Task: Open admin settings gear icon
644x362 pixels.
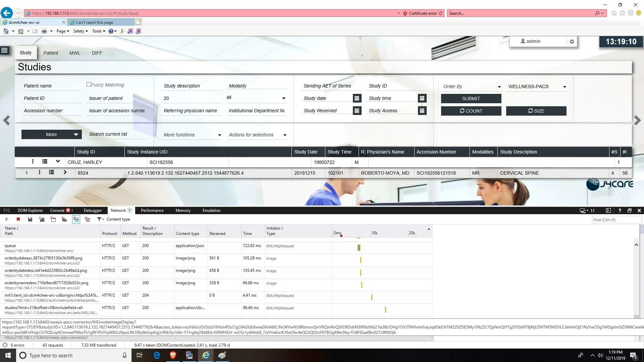Action: [572, 42]
